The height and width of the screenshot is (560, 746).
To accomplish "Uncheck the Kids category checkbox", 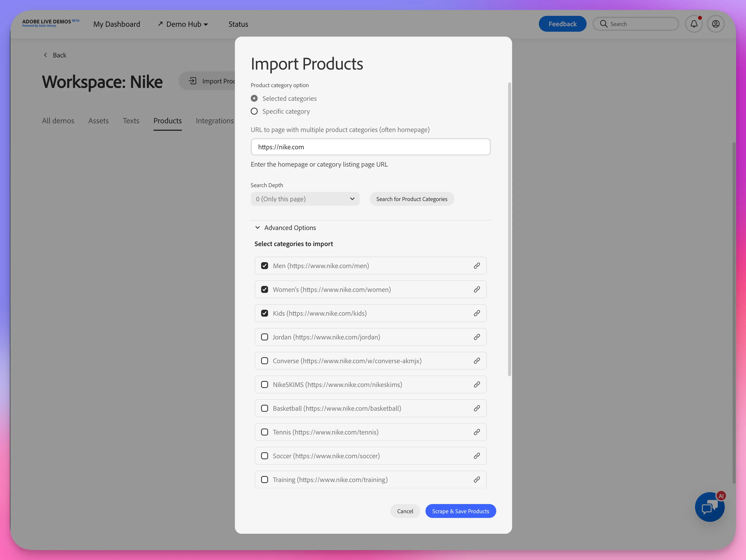I will [x=265, y=313].
